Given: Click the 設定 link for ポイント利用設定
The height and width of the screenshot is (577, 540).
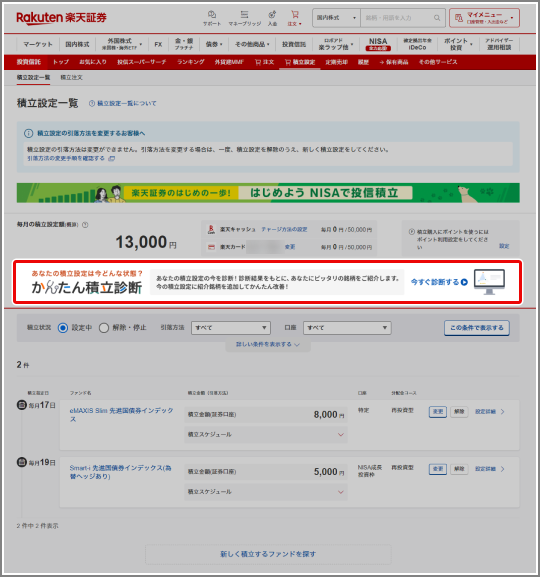Looking at the screenshot, I should [x=504, y=246].
